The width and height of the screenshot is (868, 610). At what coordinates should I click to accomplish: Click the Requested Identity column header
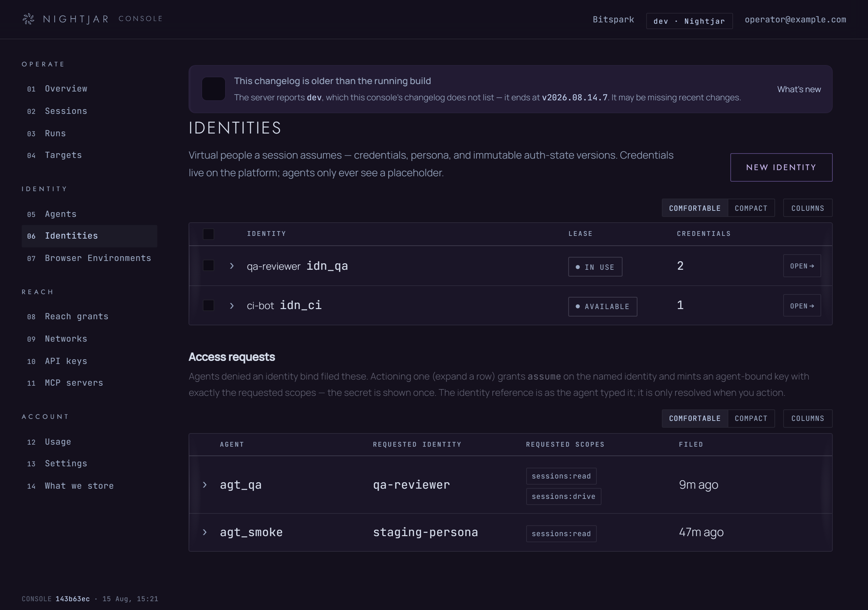tap(417, 445)
